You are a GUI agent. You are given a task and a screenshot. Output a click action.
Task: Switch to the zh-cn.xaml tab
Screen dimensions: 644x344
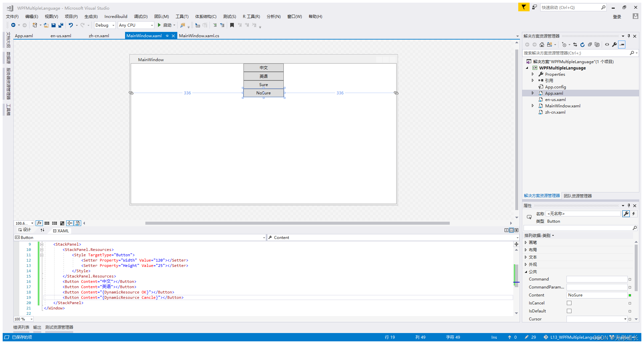[x=99, y=36]
